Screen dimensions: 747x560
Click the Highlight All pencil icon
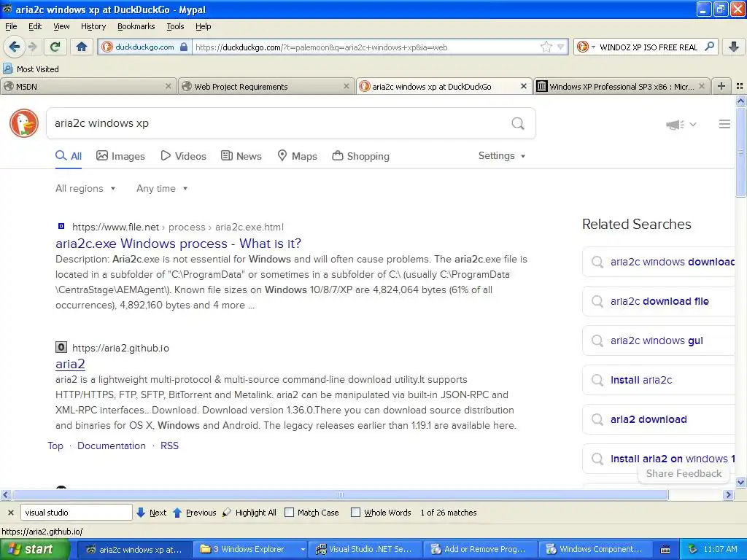tap(227, 513)
